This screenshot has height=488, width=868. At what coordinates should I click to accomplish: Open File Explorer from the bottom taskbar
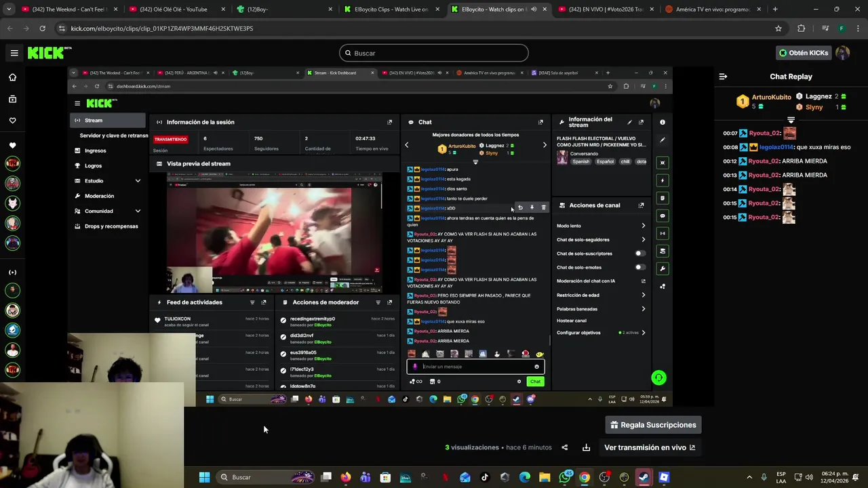pos(545,477)
